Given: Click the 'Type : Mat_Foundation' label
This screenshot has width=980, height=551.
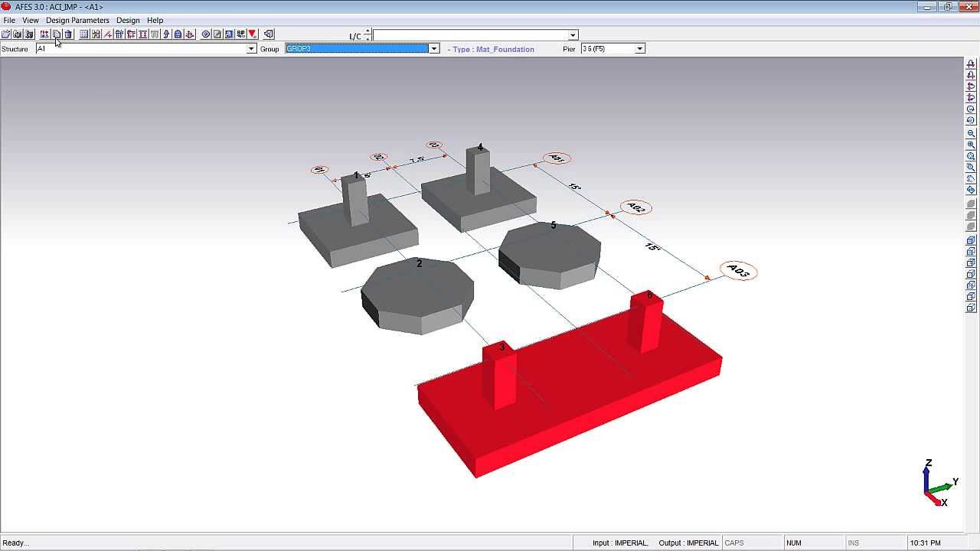Looking at the screenshot, I should pyautogui.click(x=491, y=49).
